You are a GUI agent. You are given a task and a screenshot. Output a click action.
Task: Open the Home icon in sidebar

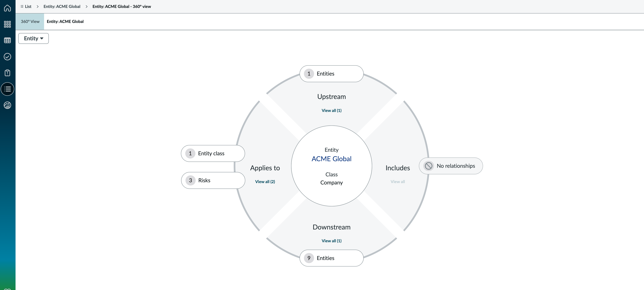(7, 8)
